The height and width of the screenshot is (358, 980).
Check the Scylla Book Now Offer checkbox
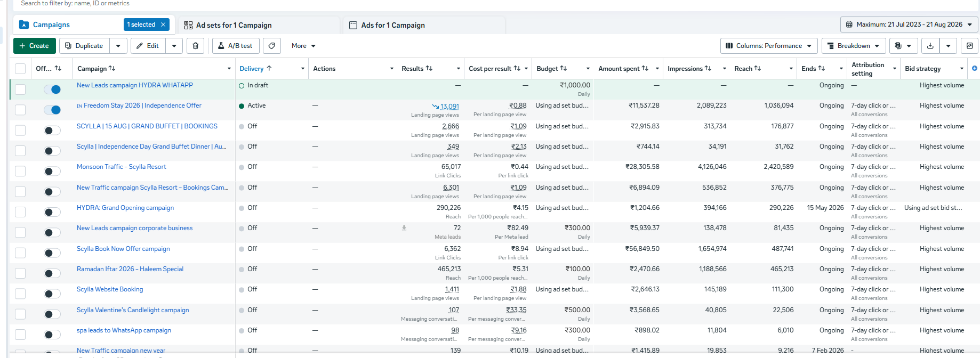pyautogui.click(x=20, y=253)
